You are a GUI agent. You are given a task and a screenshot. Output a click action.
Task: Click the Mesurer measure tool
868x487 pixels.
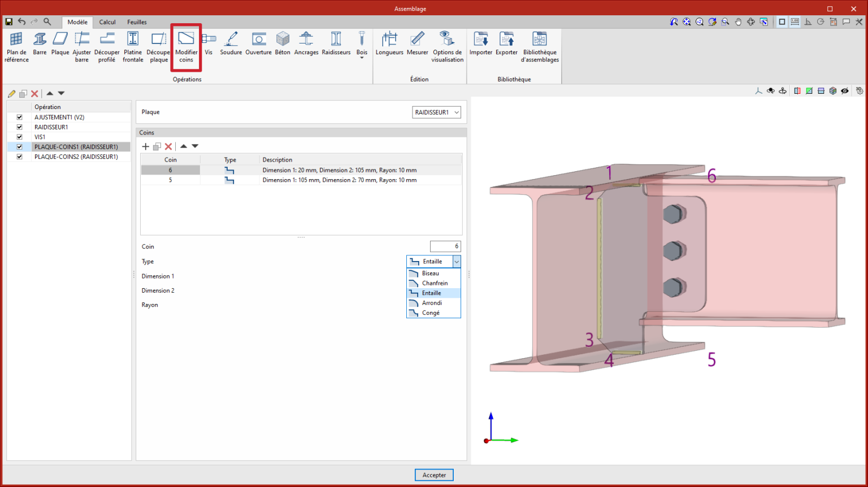[417, 44]
